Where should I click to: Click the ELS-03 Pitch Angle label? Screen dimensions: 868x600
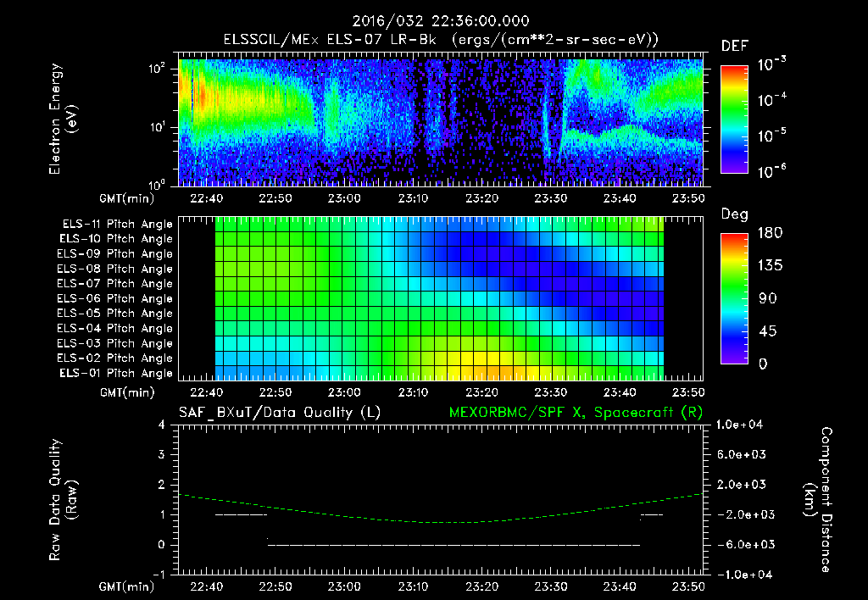(x=114, y=343)
